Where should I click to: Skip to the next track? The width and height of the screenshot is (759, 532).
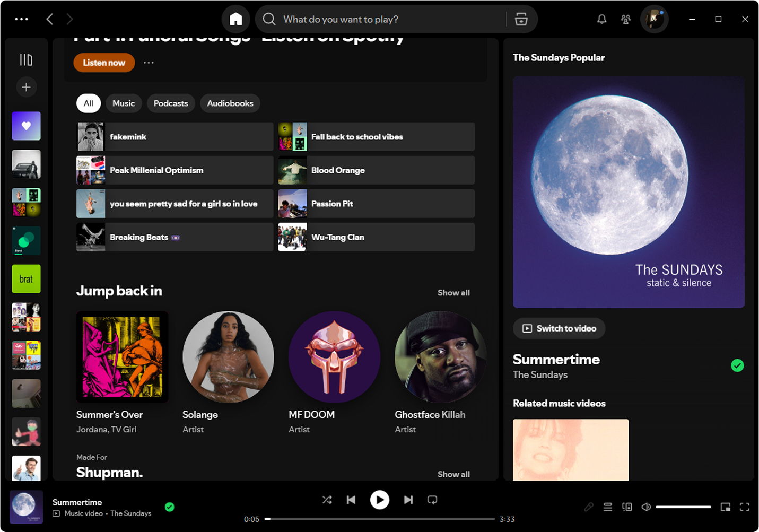tap(408, 500)
